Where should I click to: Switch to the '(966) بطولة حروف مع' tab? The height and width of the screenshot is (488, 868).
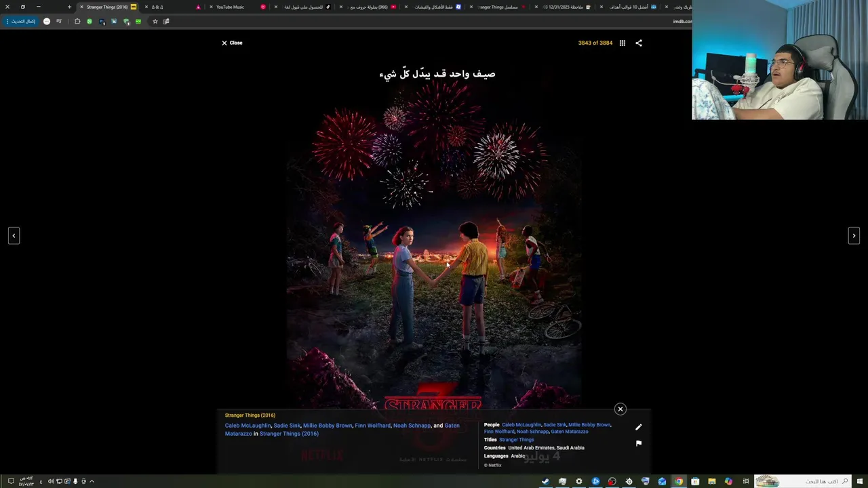coord(368,7)
